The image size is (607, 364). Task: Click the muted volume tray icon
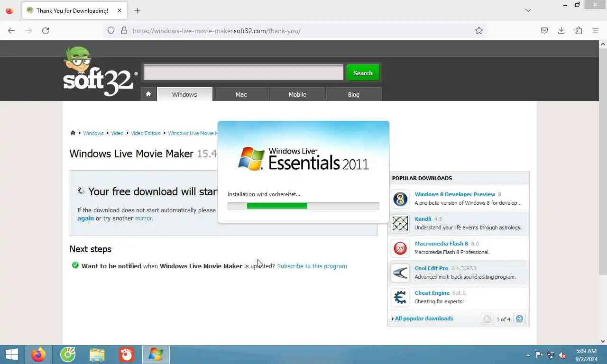tap(562, 355)
